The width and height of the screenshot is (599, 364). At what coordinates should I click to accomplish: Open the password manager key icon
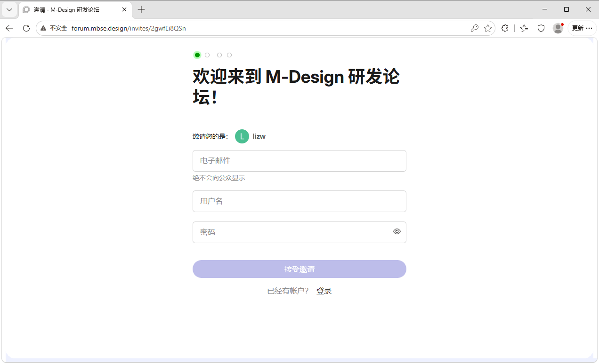475,28
